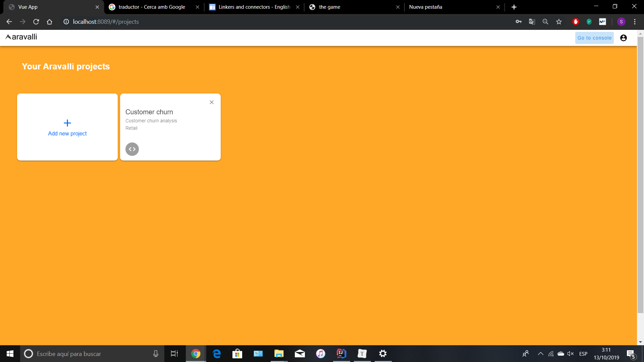This screenshot has height=362, width=644.
Task: Click the aravalli logo
Action: (21, 37)
